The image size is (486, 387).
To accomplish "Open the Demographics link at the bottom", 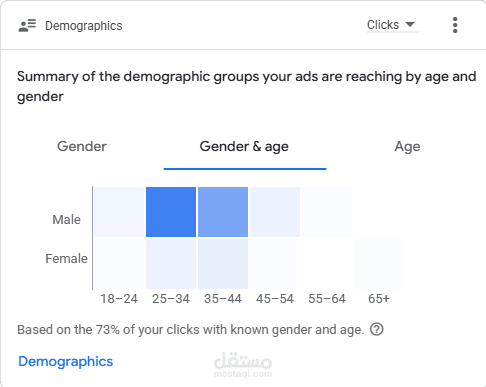I will [x=66, y=362].
